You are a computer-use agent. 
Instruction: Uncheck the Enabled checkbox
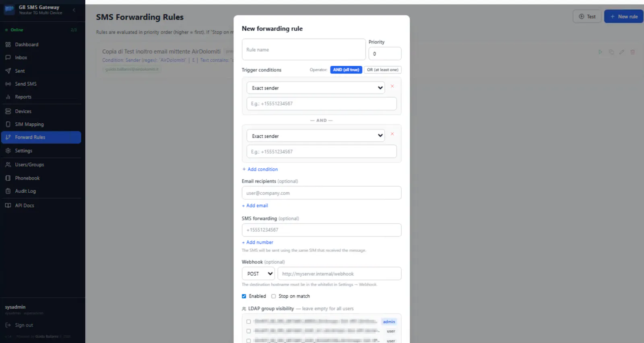tap(244, 296)
